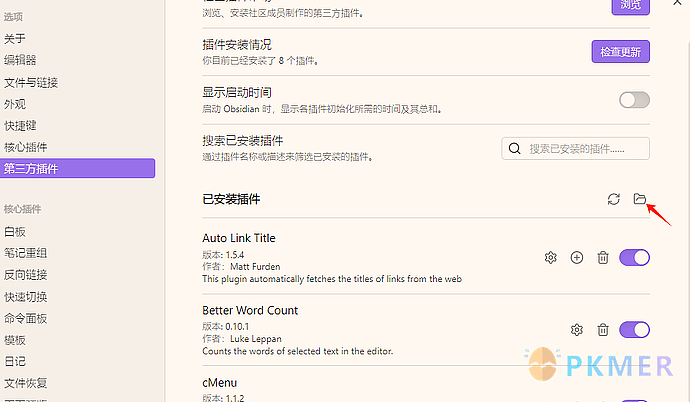Viewport: 690px width, 402px height.
Task: Click the 浏览 community plugins button
Action: (631, 5)
